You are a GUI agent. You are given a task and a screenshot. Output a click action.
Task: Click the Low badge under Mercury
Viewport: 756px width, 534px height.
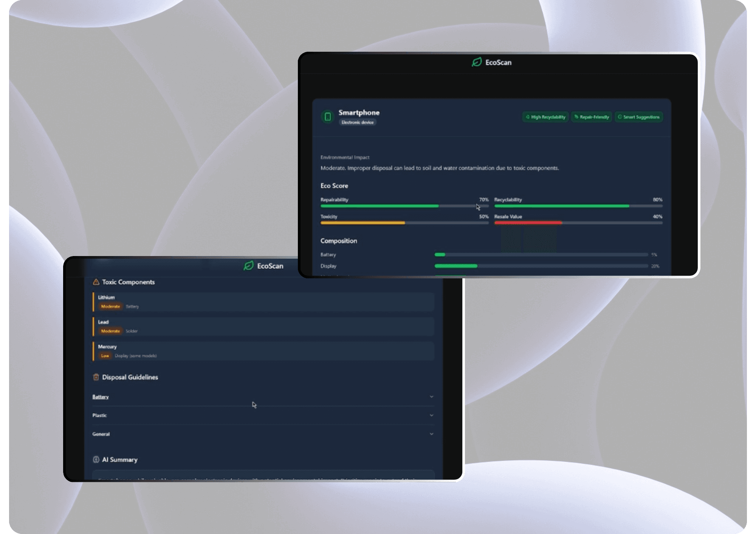[x=105, y=356]
